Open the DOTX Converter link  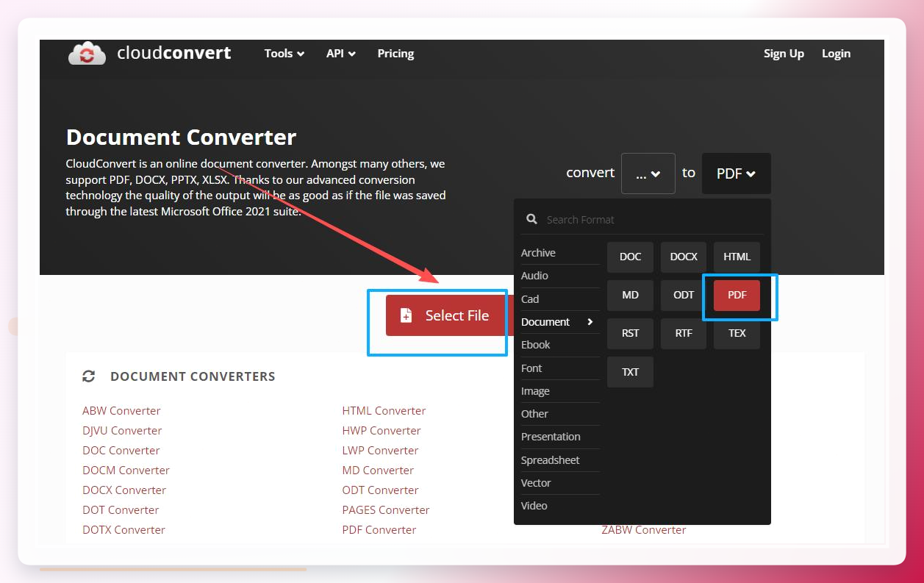123,530
